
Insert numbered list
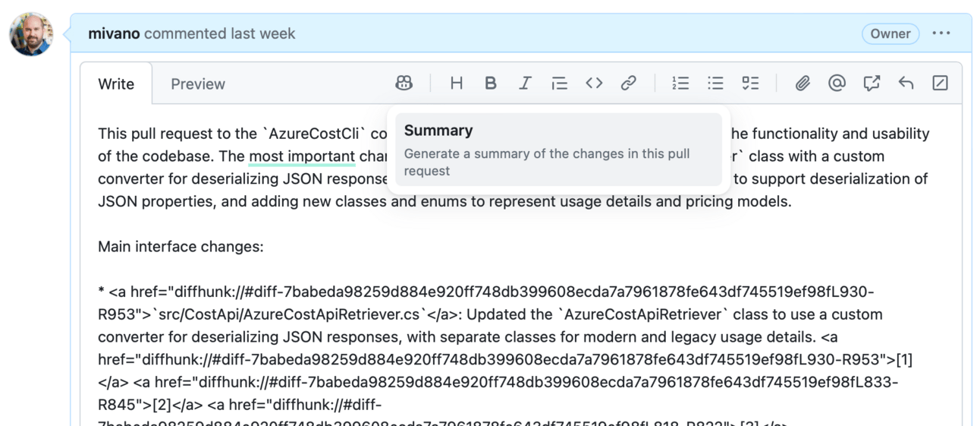[x=681, y=84]
